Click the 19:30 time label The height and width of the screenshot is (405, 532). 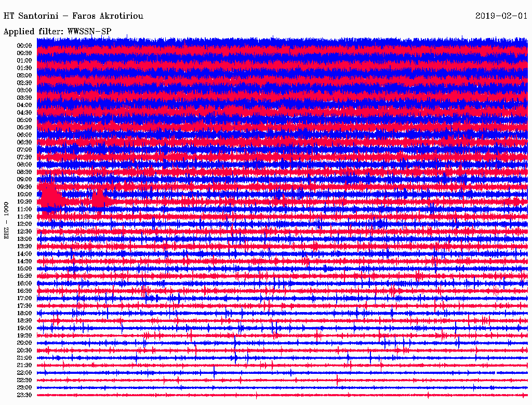point(24,336)
